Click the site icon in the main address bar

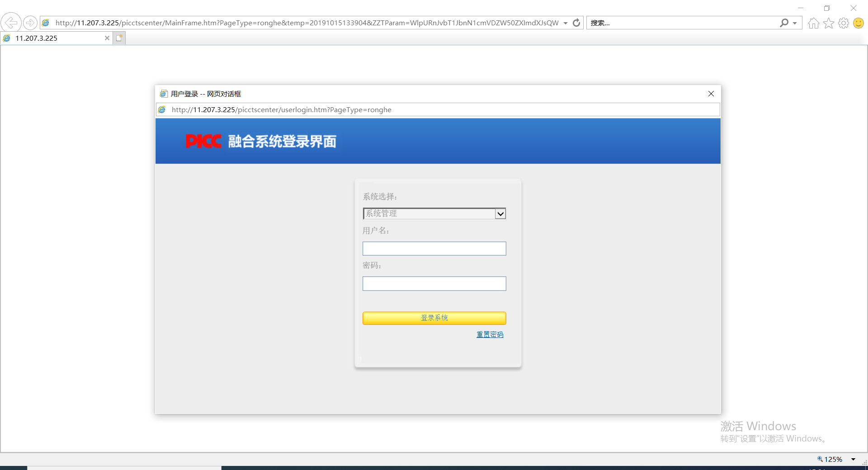coord(46,23)
